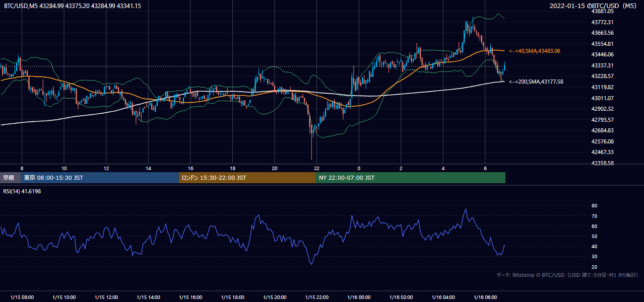Click hour label 6 below the price chart
The image size is (644, 302).
(485, 168)
